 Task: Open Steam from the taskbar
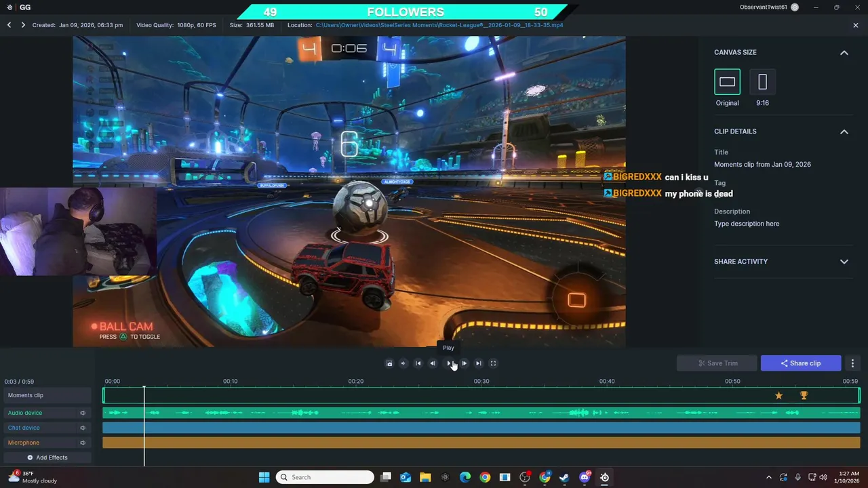pyautogui.click(x=564, y=477)
